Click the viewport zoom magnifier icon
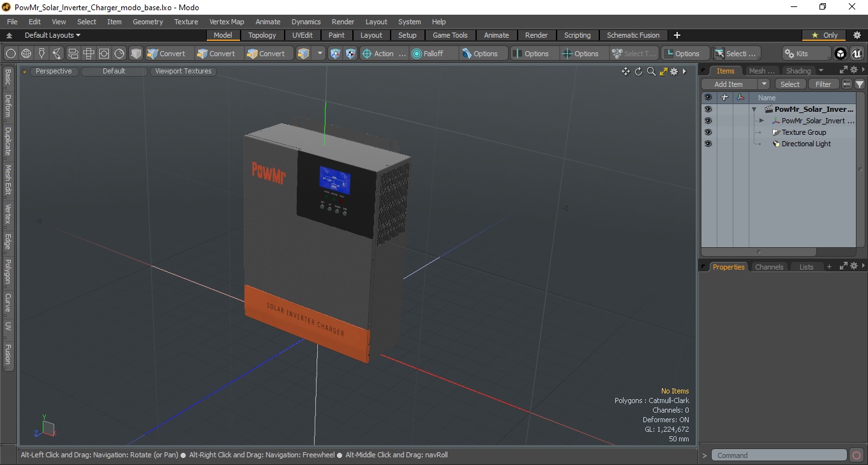This screenshot has height=465, width=868. (651, 72)
